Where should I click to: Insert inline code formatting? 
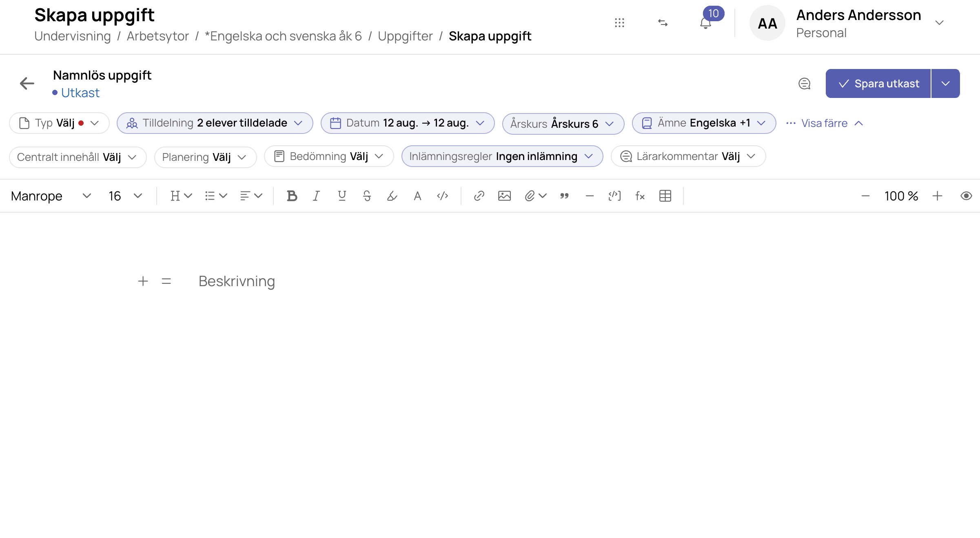(x=443, y=196)
